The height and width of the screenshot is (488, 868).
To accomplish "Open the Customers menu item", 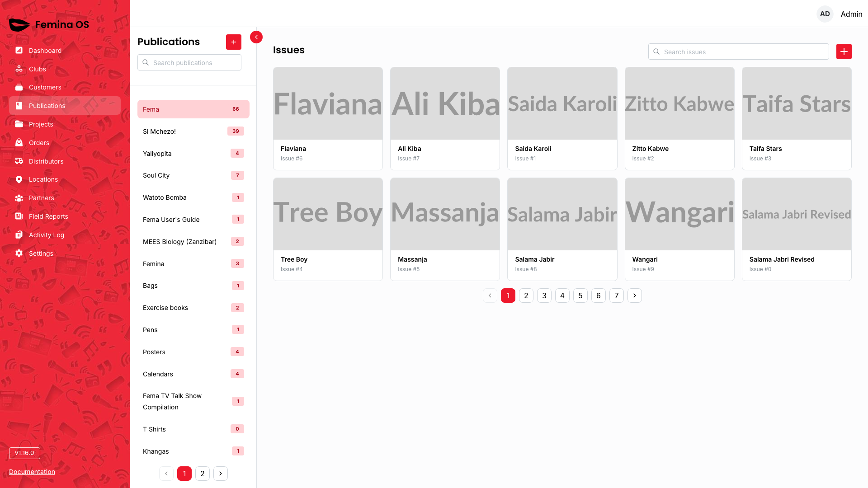I will click(x=65, y=87).
